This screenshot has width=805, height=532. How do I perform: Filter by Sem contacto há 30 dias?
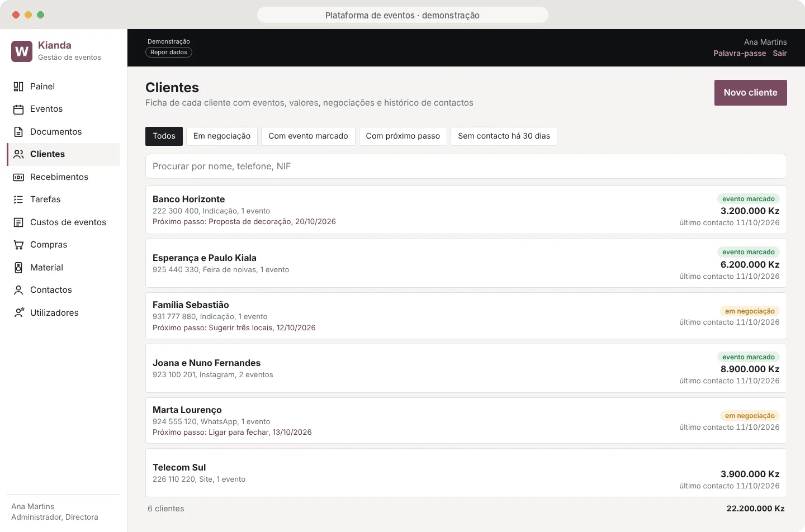pos(504,136)
